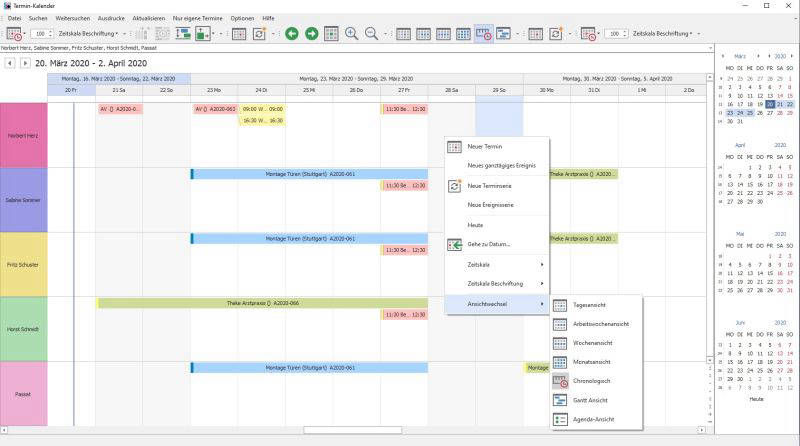Expand the Zeitskala submenu in context menu
800x446 pixels.
tap(496, 264)
